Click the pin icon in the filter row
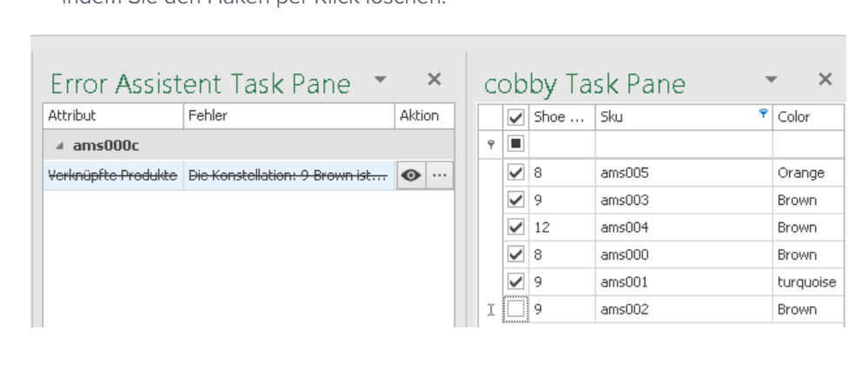Image resolution: width=868 pixels, height=382 pixels. pos(490,145)
